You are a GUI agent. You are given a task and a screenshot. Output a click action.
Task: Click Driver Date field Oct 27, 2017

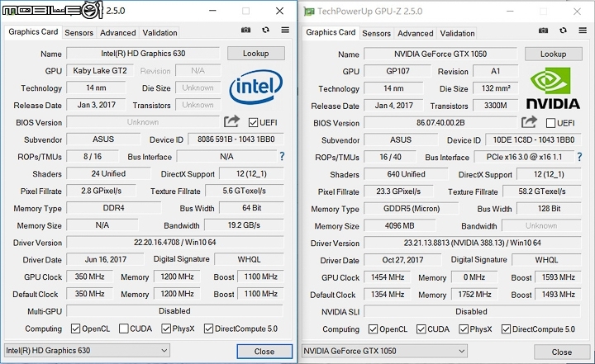402,260
